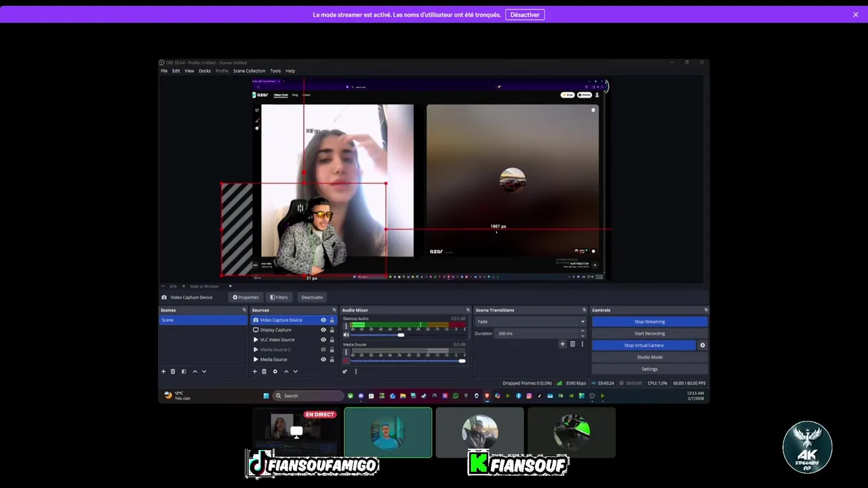Open the View menu
The image size is (868, 488).
tap(189, 70)
